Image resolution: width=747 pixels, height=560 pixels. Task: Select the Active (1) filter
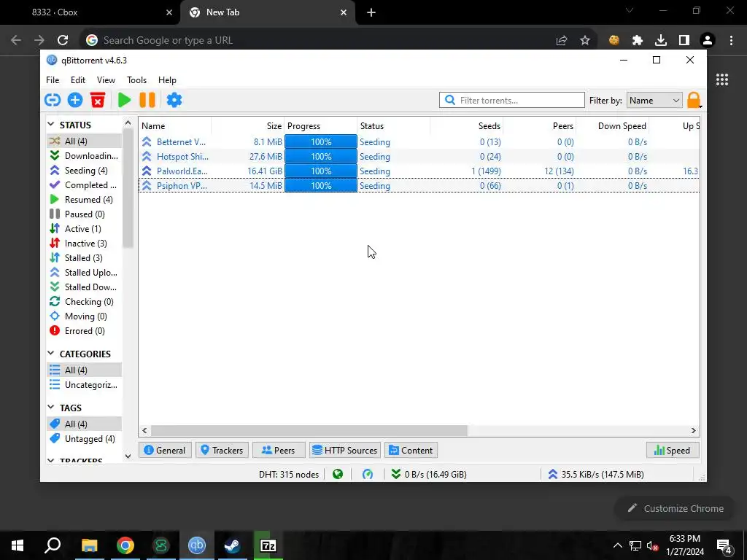point(85,228)
